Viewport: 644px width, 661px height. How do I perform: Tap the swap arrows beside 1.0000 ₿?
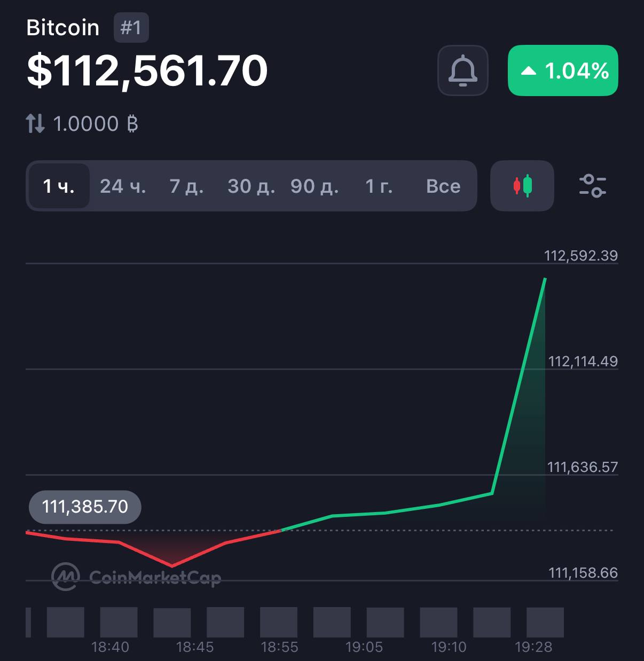click(35, 124)
